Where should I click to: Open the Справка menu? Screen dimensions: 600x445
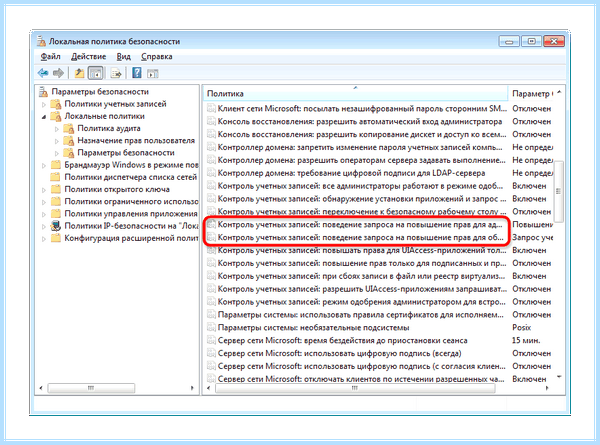pyautogui.click(x=157, y=57)
